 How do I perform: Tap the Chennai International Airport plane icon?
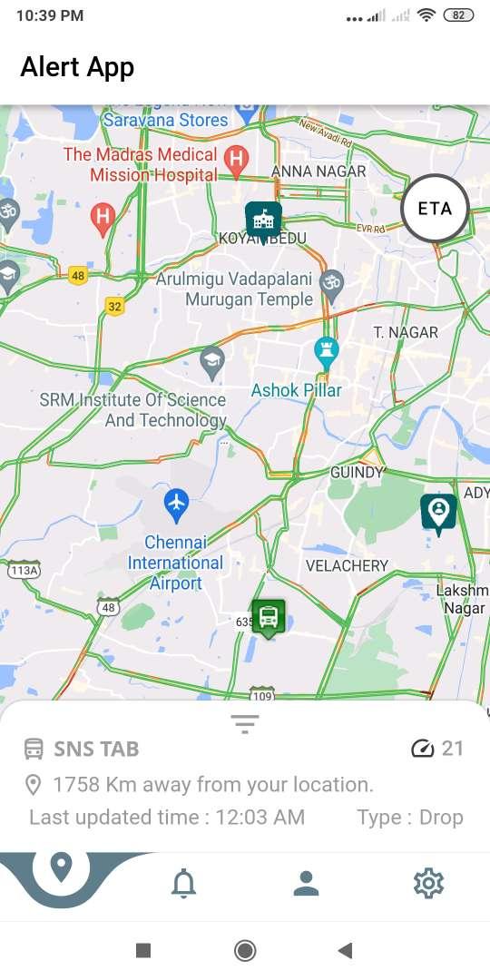(x=177, y=505)
